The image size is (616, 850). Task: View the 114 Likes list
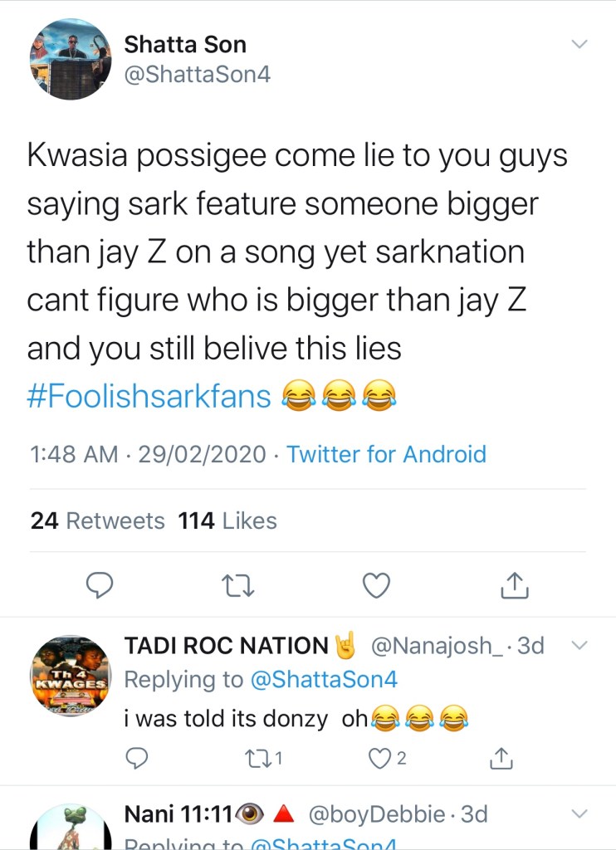click(x=227, y=520)
